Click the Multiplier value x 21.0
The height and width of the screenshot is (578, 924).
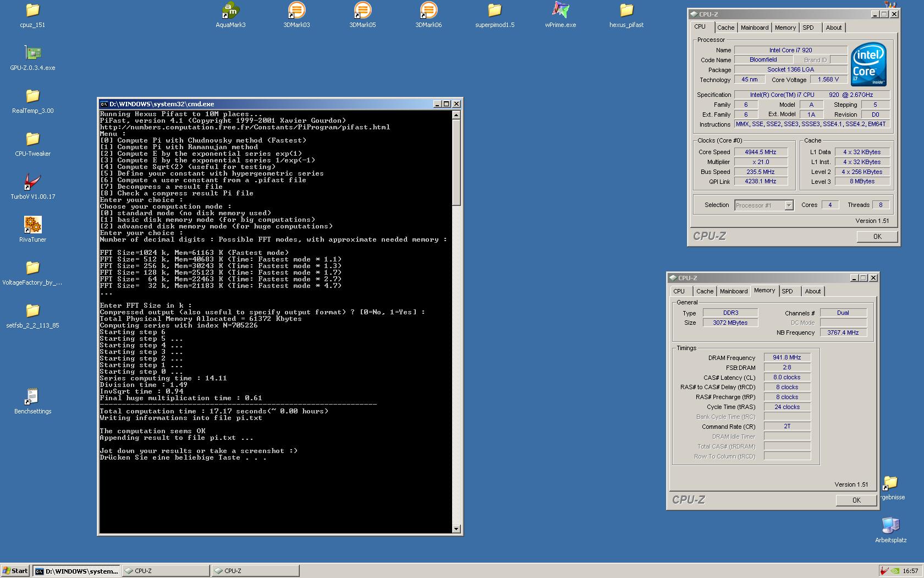pyautogui.click(x=761, y=162)
